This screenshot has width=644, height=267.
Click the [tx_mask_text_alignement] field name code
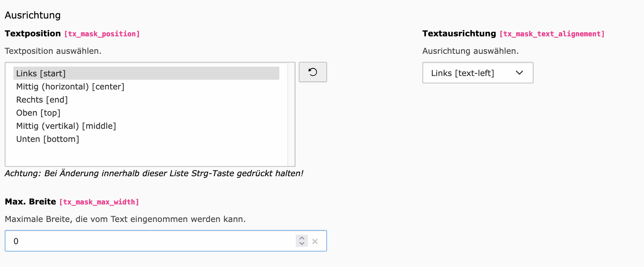[552, 34]
